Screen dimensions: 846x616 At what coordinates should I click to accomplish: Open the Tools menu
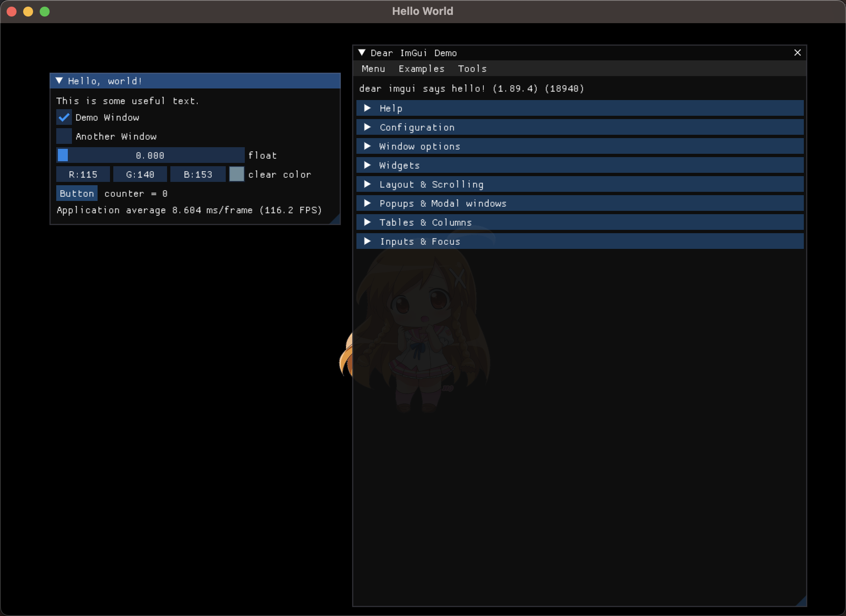tap(472, 69)
